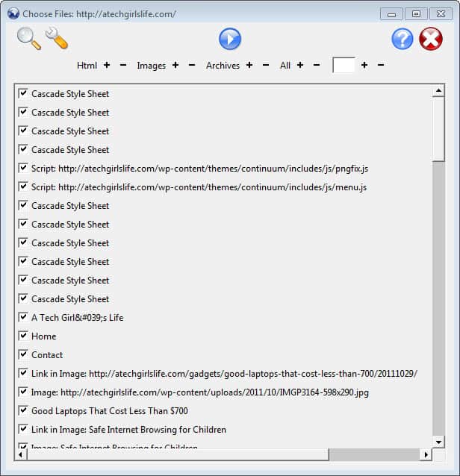The height and width of the screenshot is (476, 460).
Task: Click the plus after the filter box
Action: [x=364, y=66]
